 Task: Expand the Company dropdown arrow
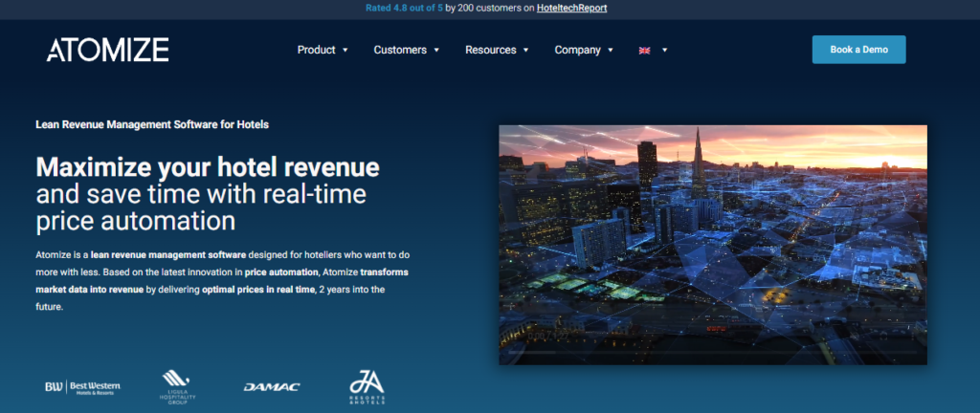611,51
